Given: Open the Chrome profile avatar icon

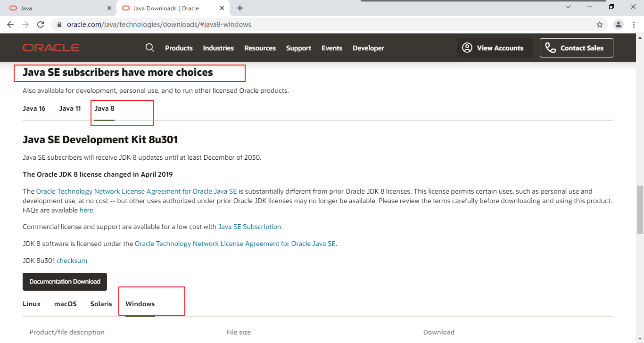Looking at the screenshot, I should pyautogui.click(x=619, y=24).
